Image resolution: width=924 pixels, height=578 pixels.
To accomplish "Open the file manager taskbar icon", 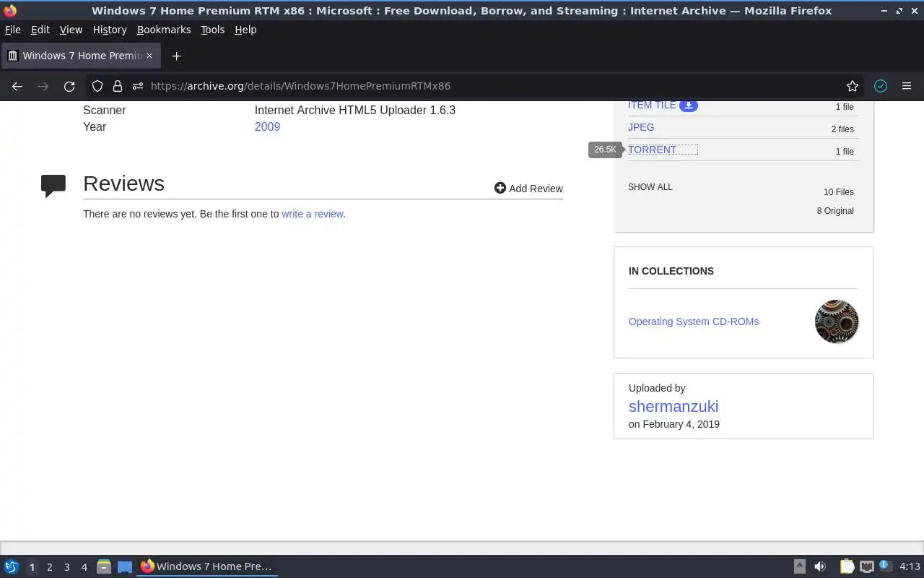I will (x=104, y=566).
